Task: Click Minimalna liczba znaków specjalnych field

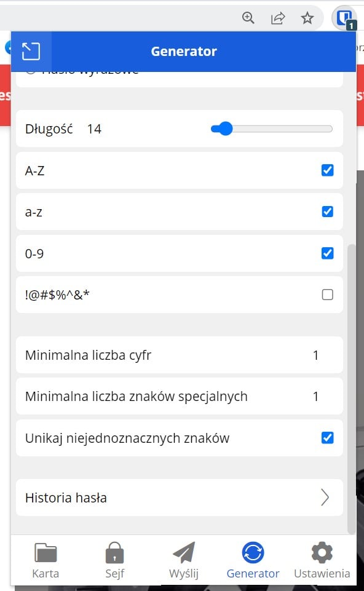Action: (316, 397)
